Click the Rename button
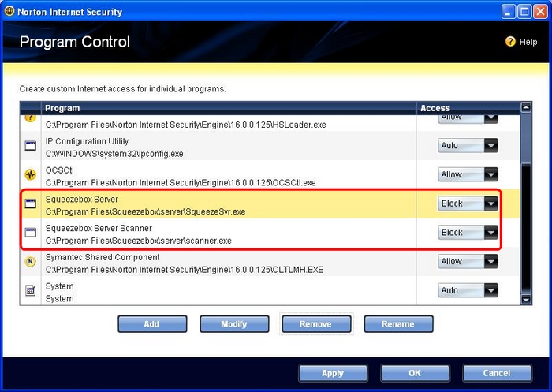 [398, 324]
